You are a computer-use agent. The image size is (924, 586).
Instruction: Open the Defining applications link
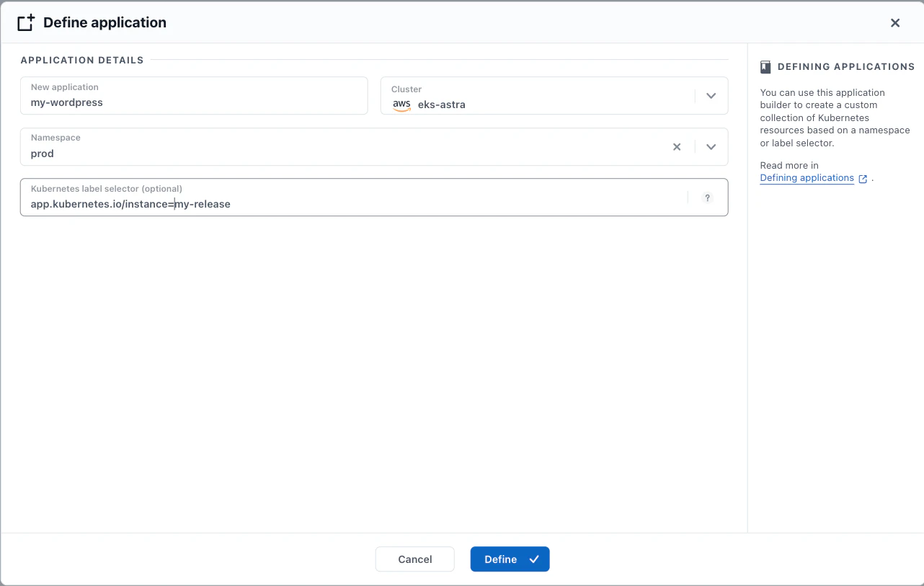click(807, 178)
